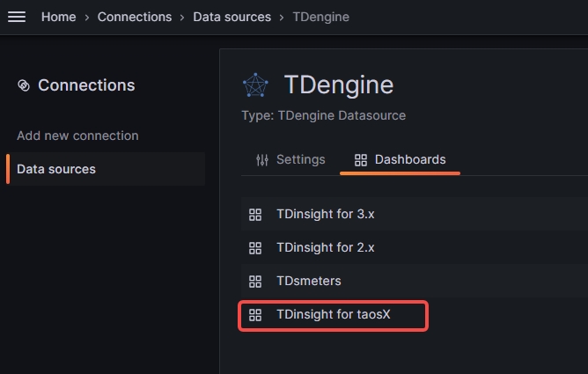The height and width of the screenshot is (374, 588).
Task: Click the Connections link icon in sidebar
Action: click(x=24, y=85)
